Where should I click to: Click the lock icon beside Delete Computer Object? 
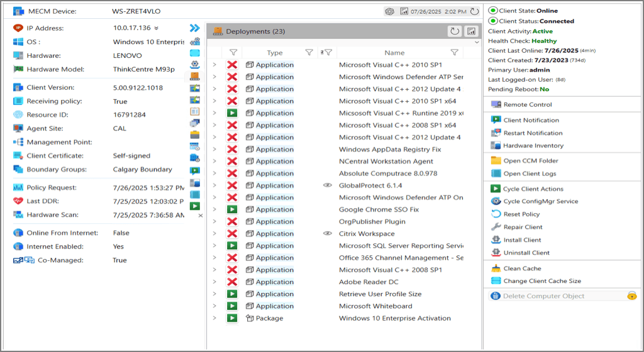point(631,296)
